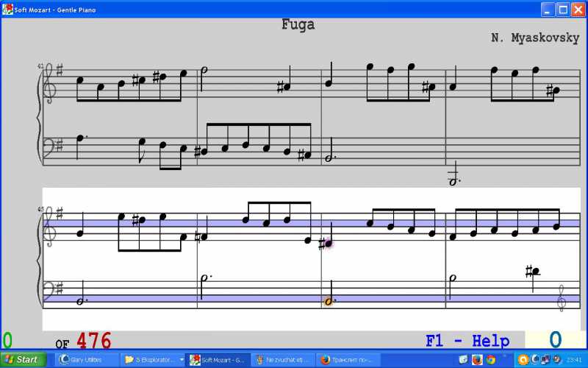Screen dimensions: 588x368
Task: Click the Soft Mozart app icon in title bar
Action: pos(7,10)
